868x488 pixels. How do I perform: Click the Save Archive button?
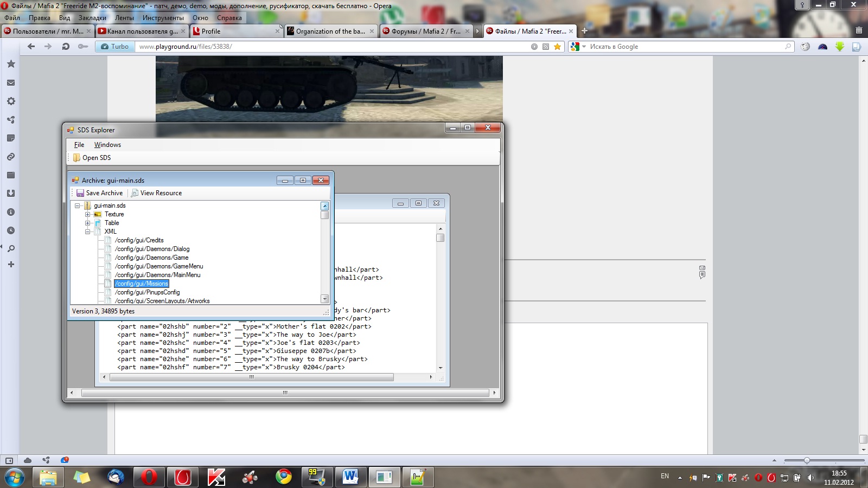(99, 193)
